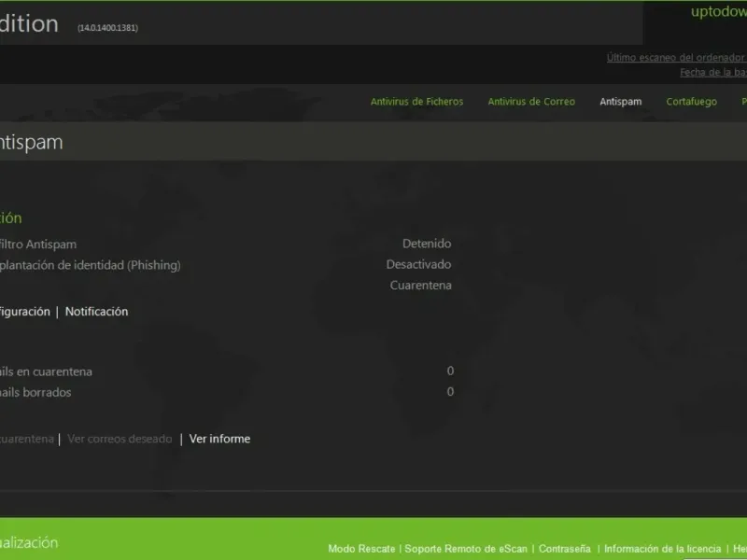The height and width of the screenshot is (560, 747).
Task: Click the Fecha de la base link
Action: 713,72
